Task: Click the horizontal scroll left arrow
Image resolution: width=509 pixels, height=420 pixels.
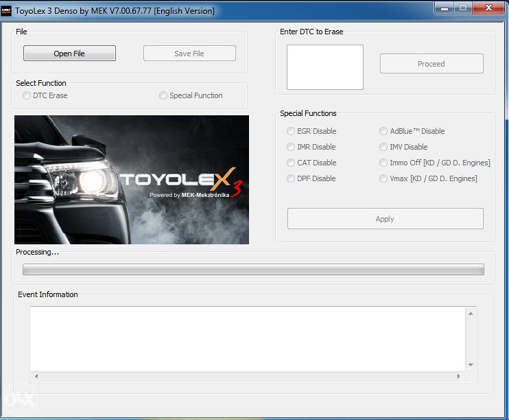Action: [36, 376]
